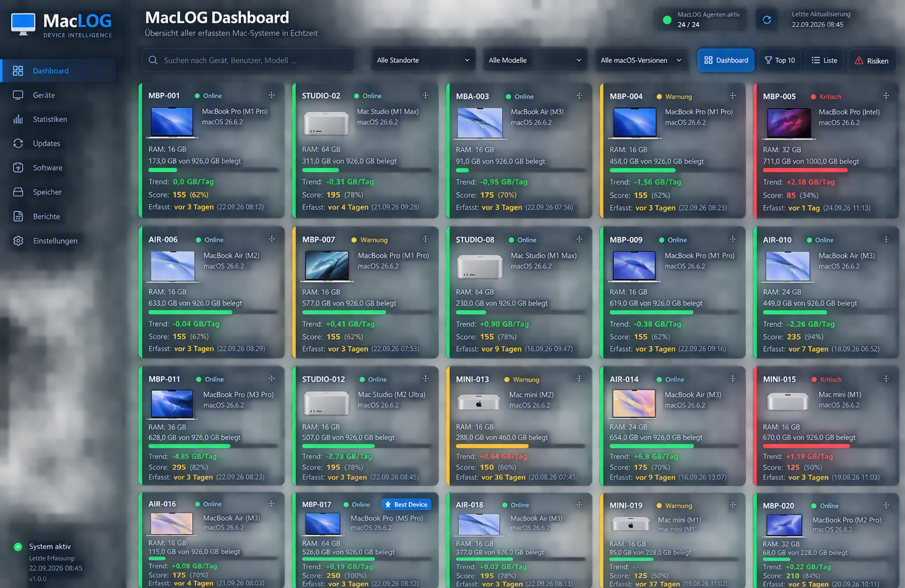Screen dimensions: 905x588
Task: Click the MINI-013 storage usage bar
Action: [x=520, y=446]
